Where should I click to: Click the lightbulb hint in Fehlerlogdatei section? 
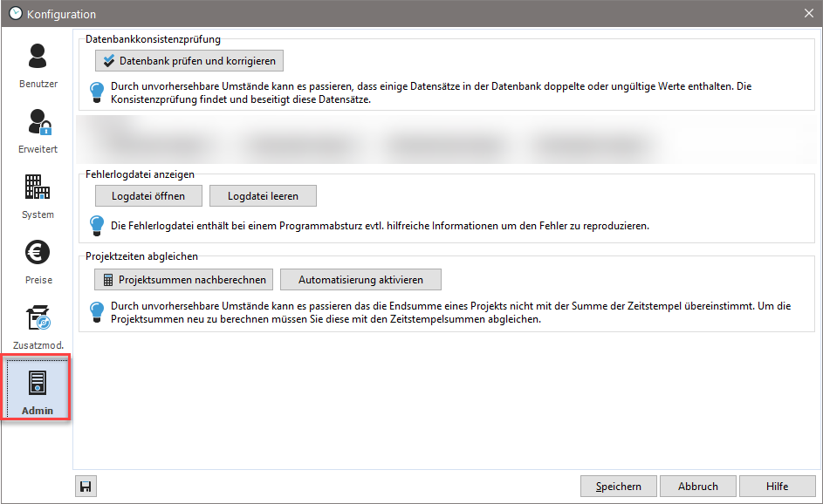(x=97, y=226)
